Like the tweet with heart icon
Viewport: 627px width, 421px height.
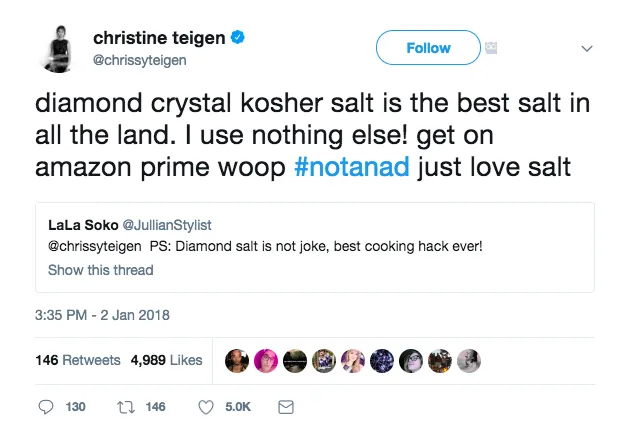[x=206, y=407]
